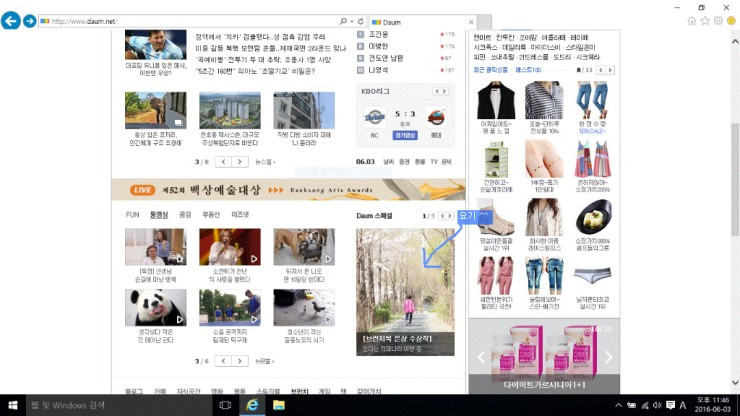
Task: Open the 베스트100 shopping link
Action: [528, 70]
